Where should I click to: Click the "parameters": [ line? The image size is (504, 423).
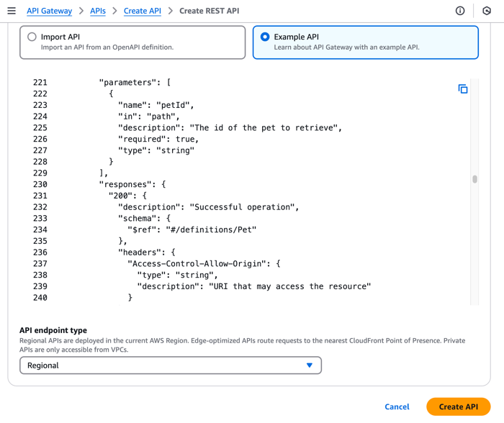pyautogui.click(x=135, y=82)
